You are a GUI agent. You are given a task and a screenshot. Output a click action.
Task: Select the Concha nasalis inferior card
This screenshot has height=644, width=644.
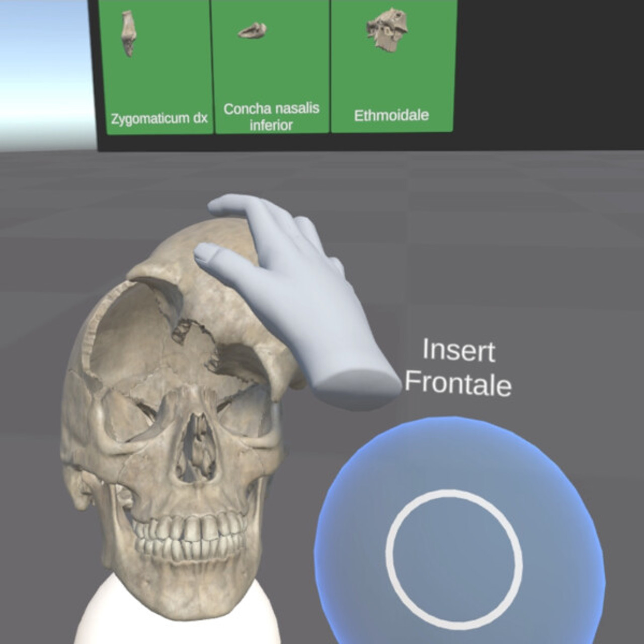tap(272, 66)
